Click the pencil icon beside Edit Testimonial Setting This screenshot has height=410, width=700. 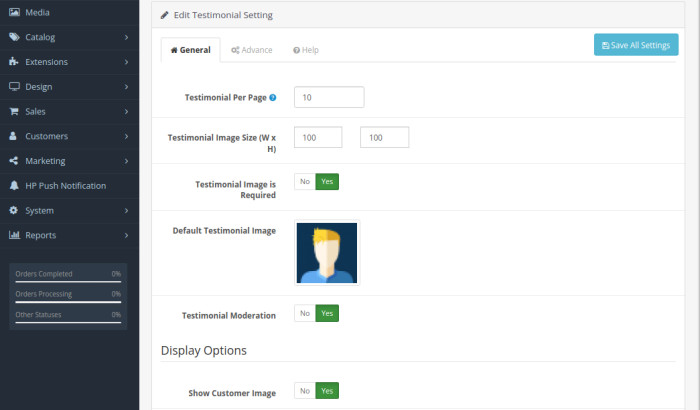pyautogui.click(x=164, y=15)
